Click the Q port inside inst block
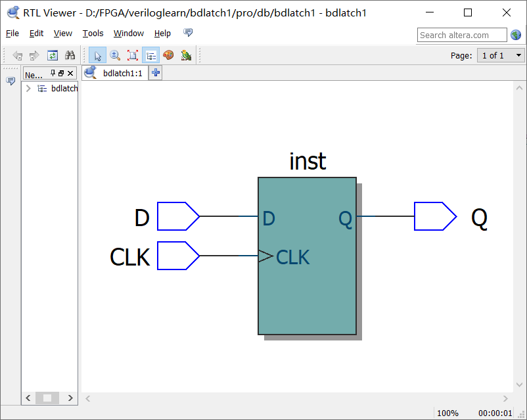The image size is (527, 420). [345, 220]
